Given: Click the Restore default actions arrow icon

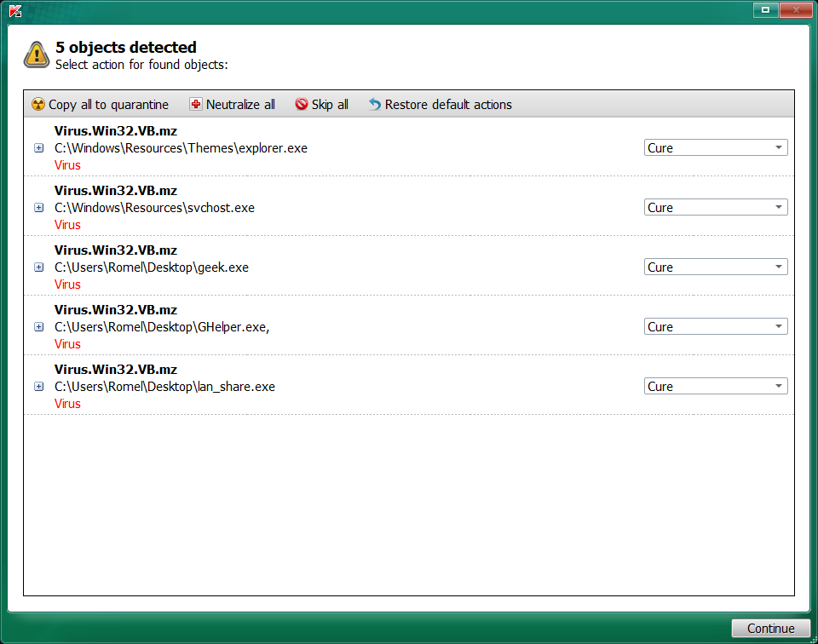Looking at the screenshot, I should tap(375, 104).
